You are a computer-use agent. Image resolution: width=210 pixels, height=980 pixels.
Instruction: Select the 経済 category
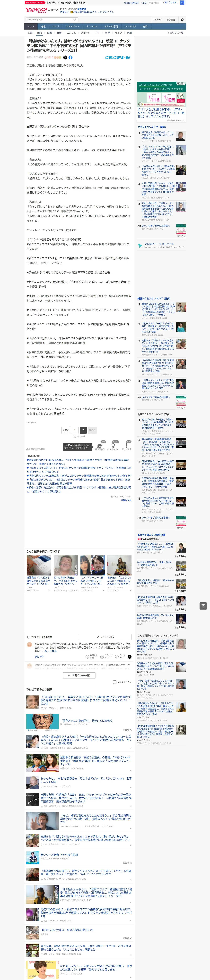point(59,33)
